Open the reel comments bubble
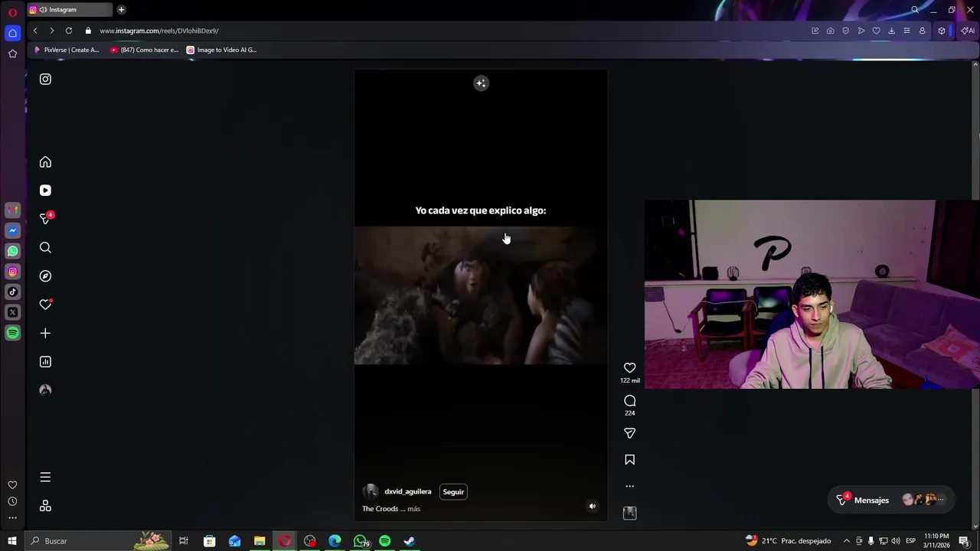This screenshot has width=980, height=551. (x=629, y=401)
